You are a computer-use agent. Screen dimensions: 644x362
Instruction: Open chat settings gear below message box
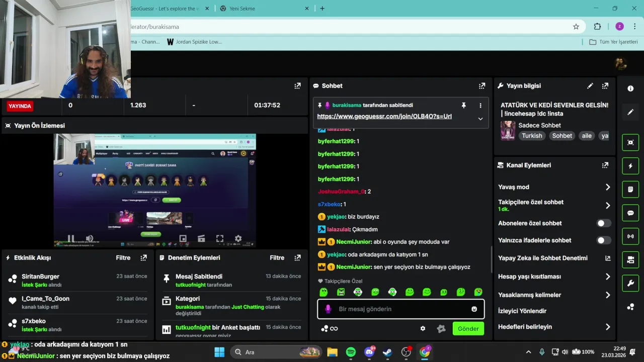click(x=423, y=328)
